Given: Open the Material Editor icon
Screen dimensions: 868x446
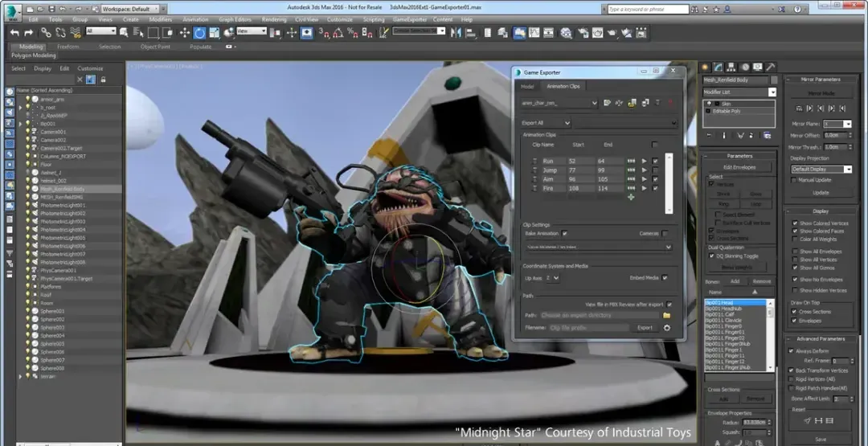Looking at the screenshot, I should tap(566, 33).
